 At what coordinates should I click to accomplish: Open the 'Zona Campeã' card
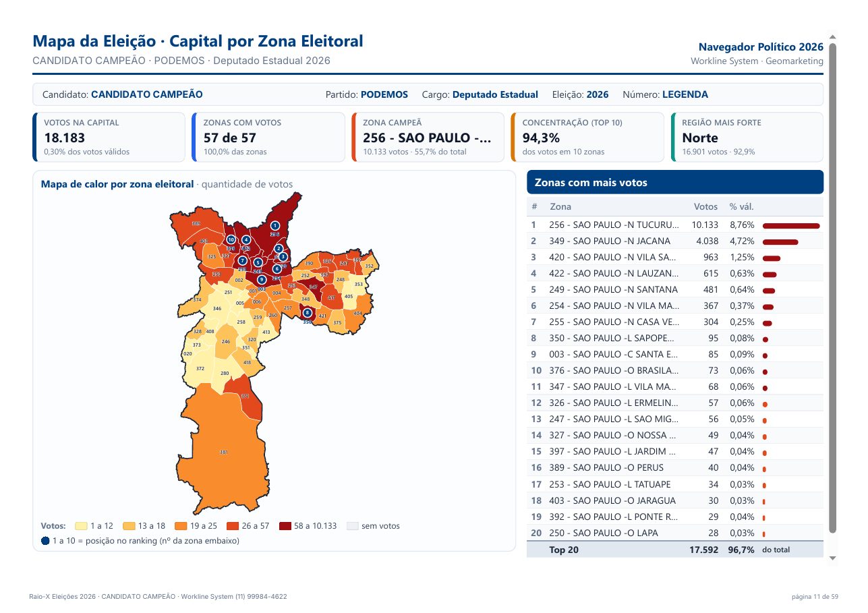428,138
